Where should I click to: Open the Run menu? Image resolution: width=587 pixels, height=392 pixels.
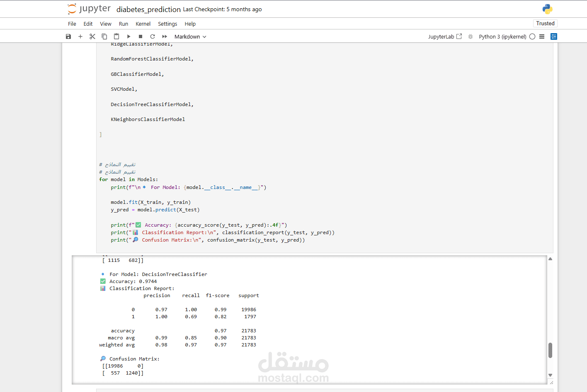[124, 24]
